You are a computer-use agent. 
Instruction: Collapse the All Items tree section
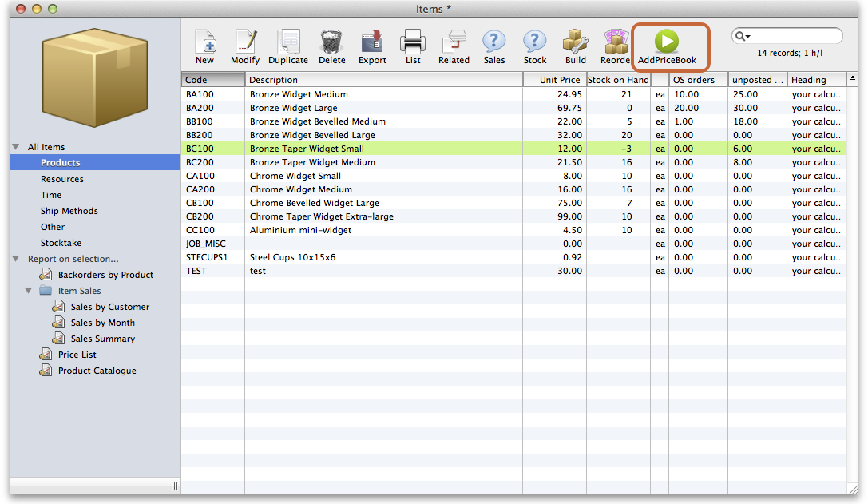[x=16, y=147]
